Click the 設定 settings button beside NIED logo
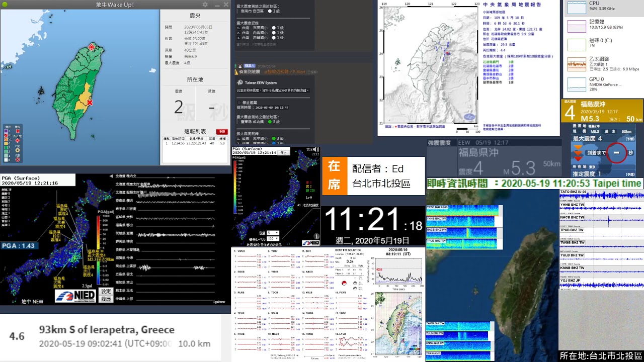This screenshot has height=362, width=644. coord(106,291)
